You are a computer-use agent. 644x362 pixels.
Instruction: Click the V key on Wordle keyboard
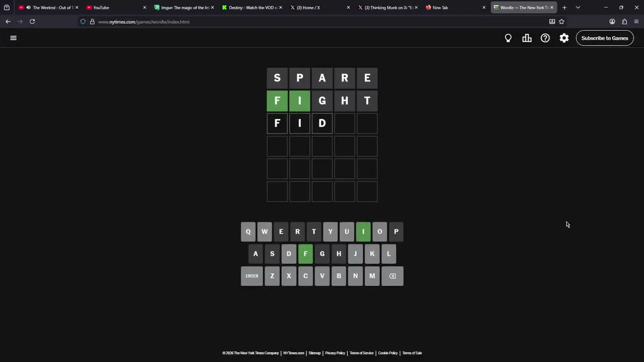click(322, 276)
